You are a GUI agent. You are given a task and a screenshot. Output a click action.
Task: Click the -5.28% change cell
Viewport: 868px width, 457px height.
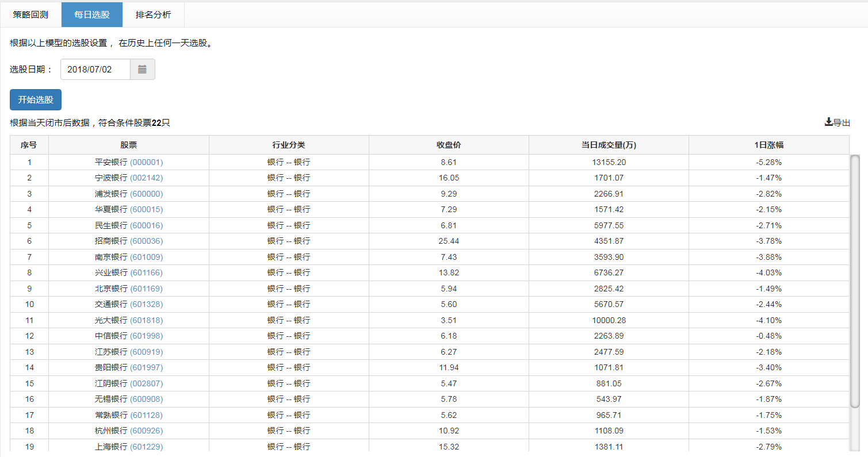[x=768, y=162]
